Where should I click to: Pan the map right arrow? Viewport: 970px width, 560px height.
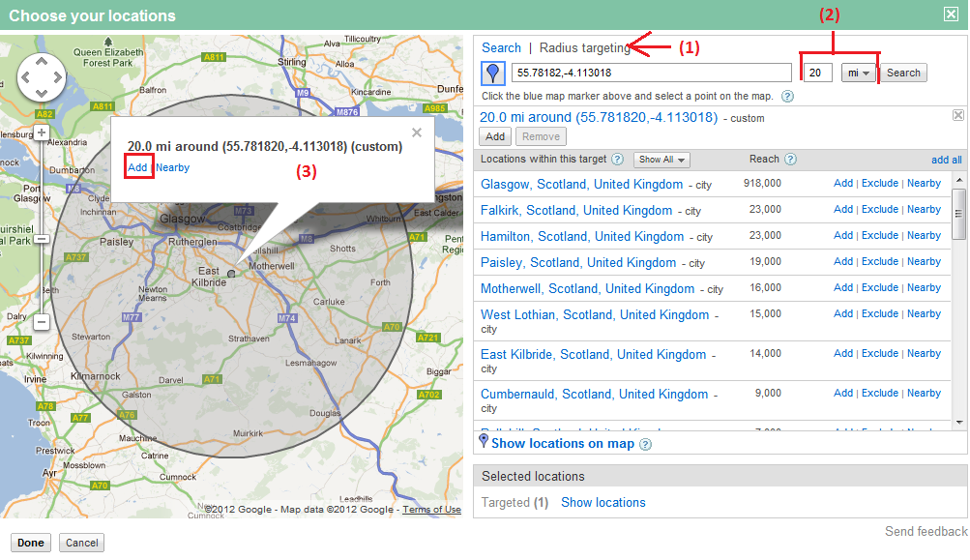click(57, 77)
